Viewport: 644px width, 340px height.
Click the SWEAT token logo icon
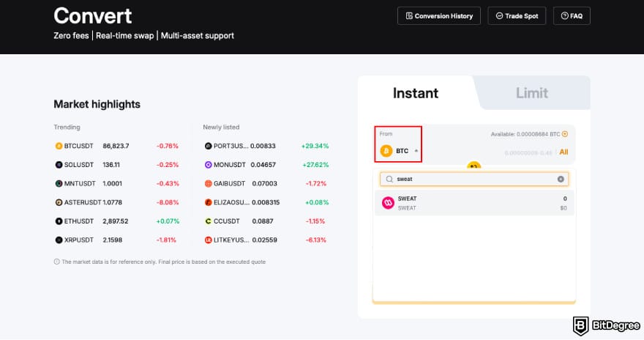388,203
